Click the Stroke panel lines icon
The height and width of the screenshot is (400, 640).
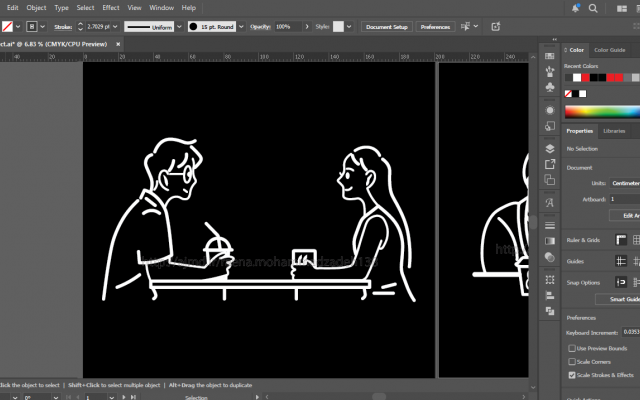550,225
